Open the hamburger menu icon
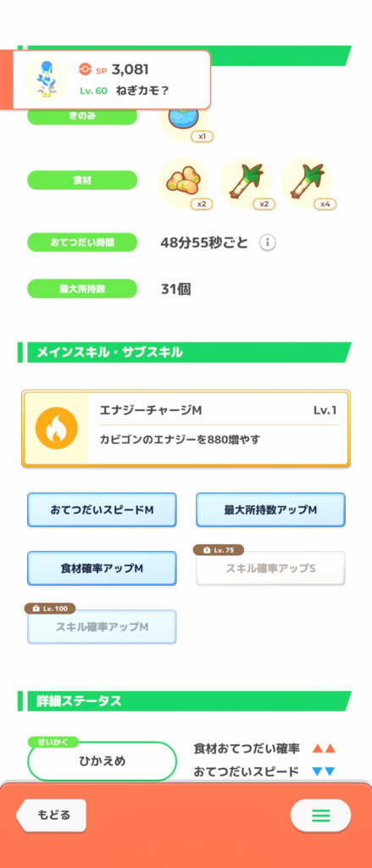Screen dimensions: 372x868 point(320,815)
